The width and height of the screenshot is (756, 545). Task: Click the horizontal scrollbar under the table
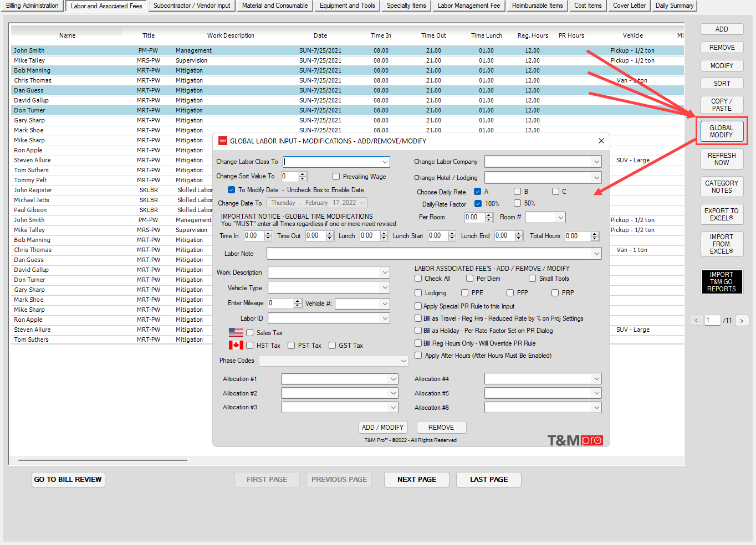click(103, 460)
